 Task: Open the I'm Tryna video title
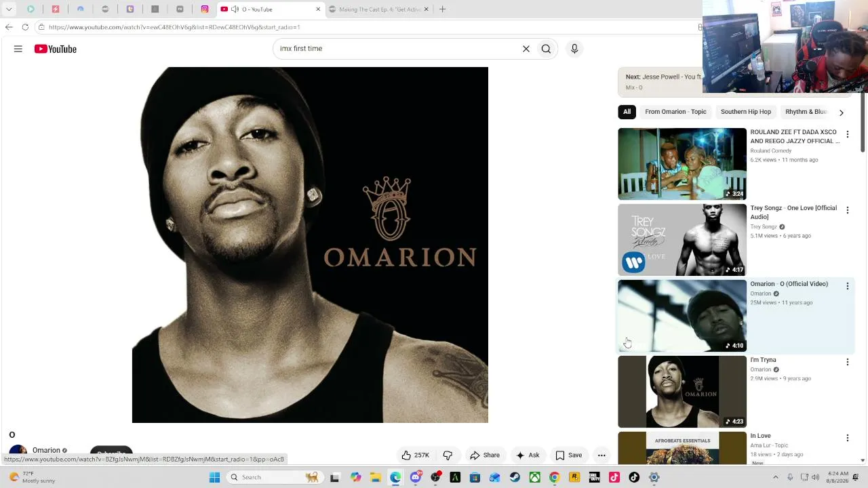[x=763, y=360]
